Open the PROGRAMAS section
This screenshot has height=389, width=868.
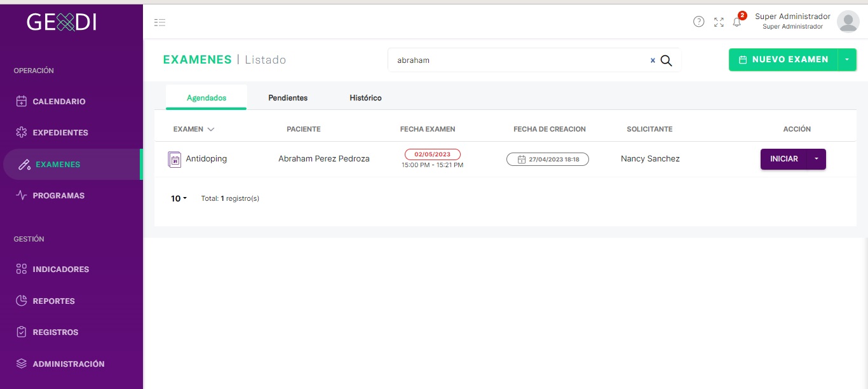point(58,195)
